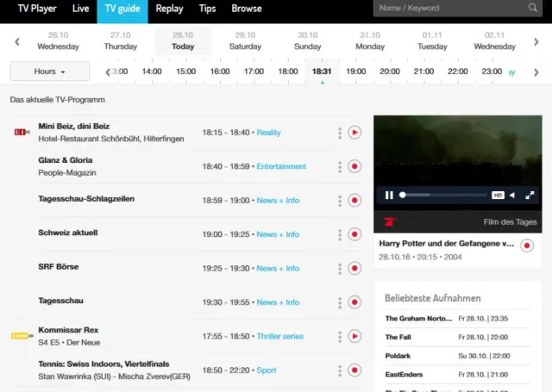Expand video to fullscreen
Image resolution: width=552 pixels, height=392 pixels.
(x=530, y=195)
